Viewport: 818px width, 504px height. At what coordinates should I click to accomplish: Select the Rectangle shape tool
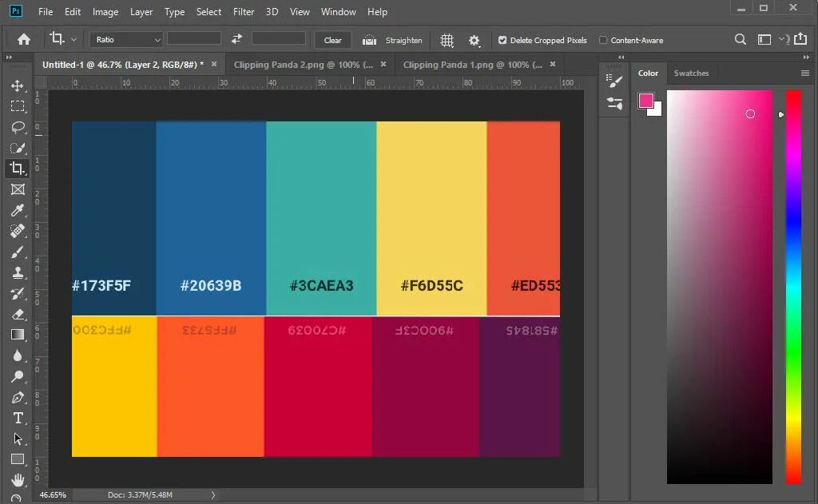[18, 459]
